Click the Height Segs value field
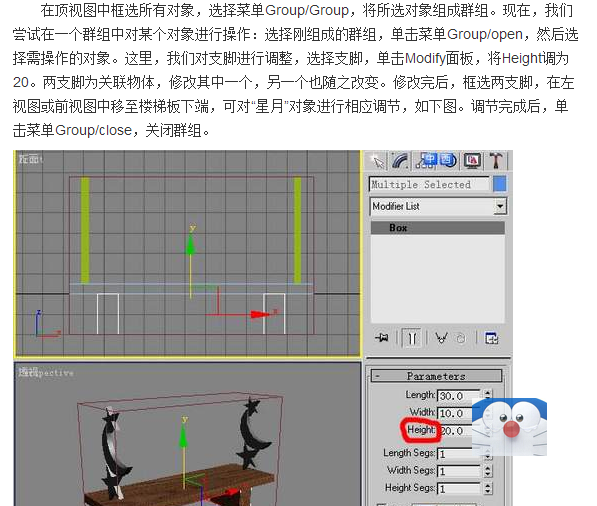597x506 pixels. pyautogui.click(x=459, y=488)
